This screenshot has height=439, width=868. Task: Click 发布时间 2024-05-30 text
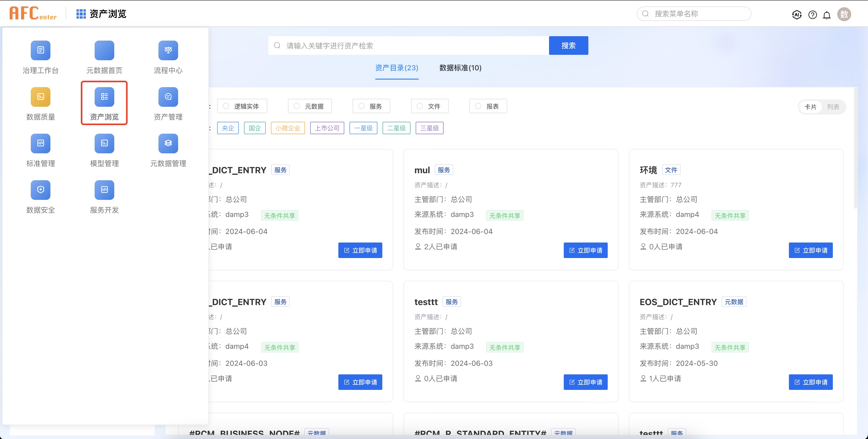coord(679,363)
